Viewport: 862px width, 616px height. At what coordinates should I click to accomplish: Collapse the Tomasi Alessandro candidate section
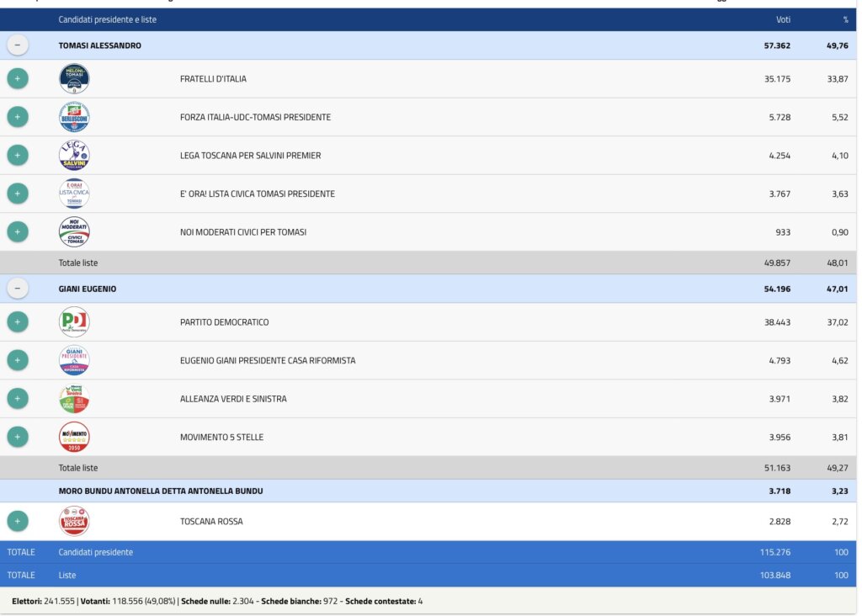(x=18, y=45)
